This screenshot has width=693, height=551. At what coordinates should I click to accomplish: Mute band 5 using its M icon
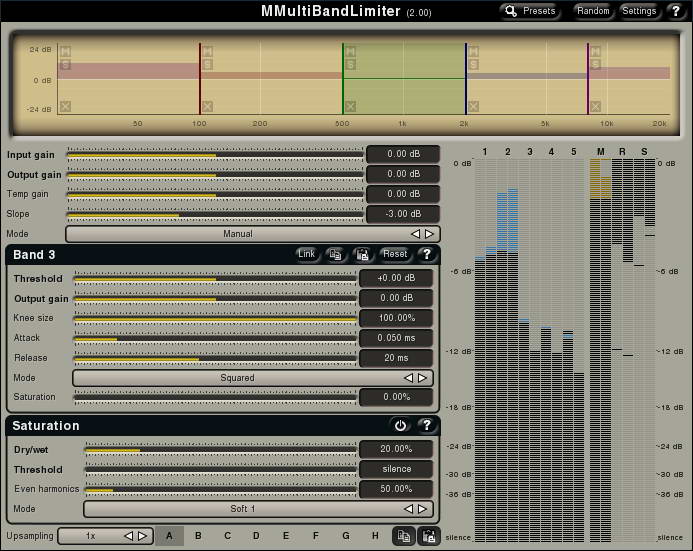pyautogui.click(x=595, y=52)
